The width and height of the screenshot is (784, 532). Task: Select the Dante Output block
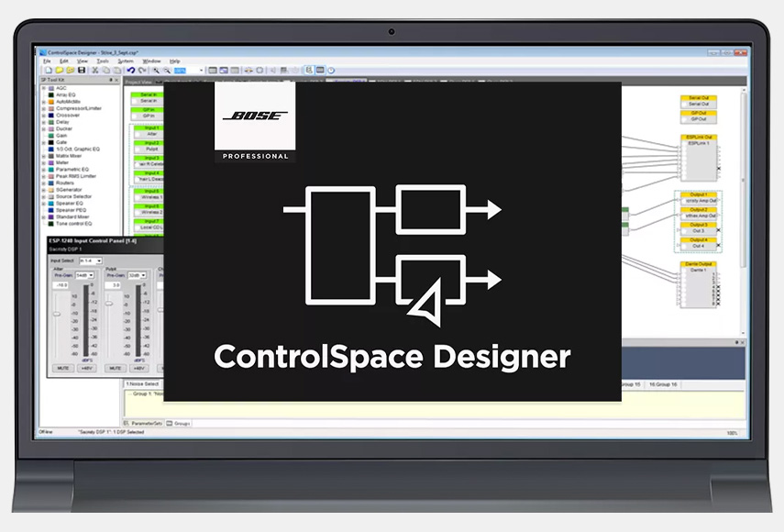click(x=699, y=284)
